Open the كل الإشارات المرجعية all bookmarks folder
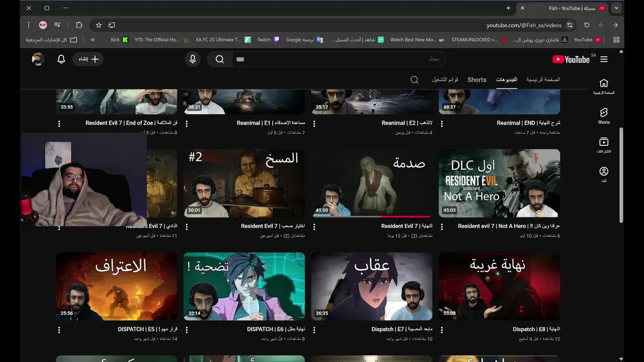The width and height of the screenshot is (644, 362). click(51, 40)
